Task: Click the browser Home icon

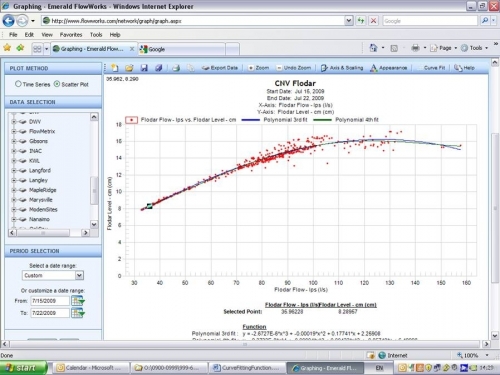Action: coord(373,48)
